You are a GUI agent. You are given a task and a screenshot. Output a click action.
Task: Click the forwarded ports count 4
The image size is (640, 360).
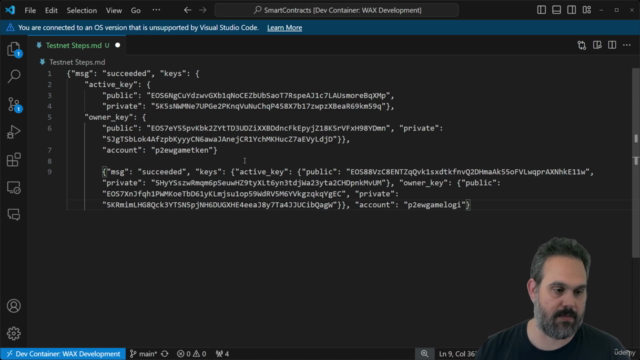(x=222, y=353)
